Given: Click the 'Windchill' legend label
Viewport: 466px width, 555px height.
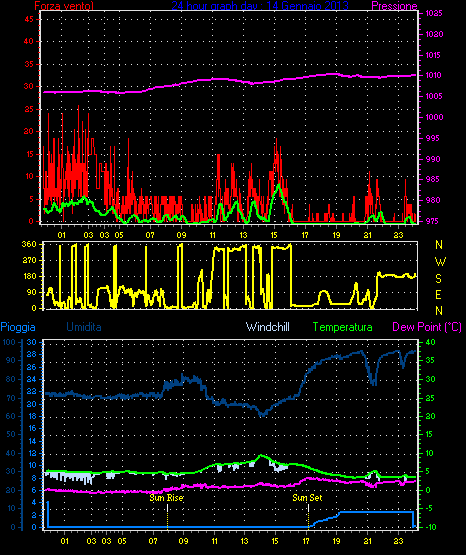Looking at the screenshot, I should (268, 327).
